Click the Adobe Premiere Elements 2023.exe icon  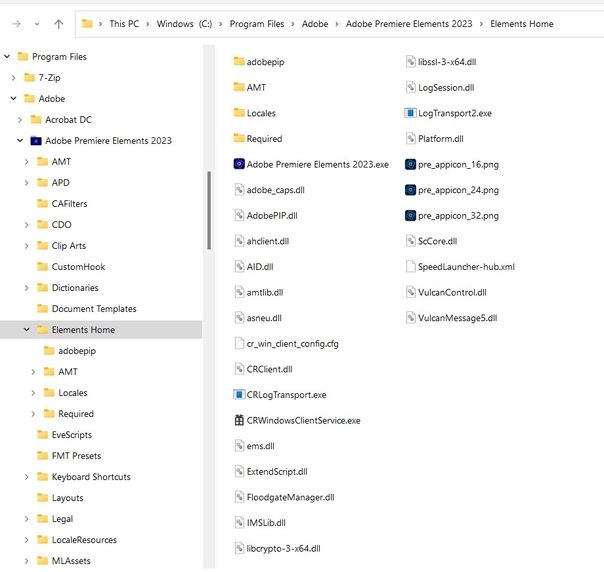click(x=239, y=164)
